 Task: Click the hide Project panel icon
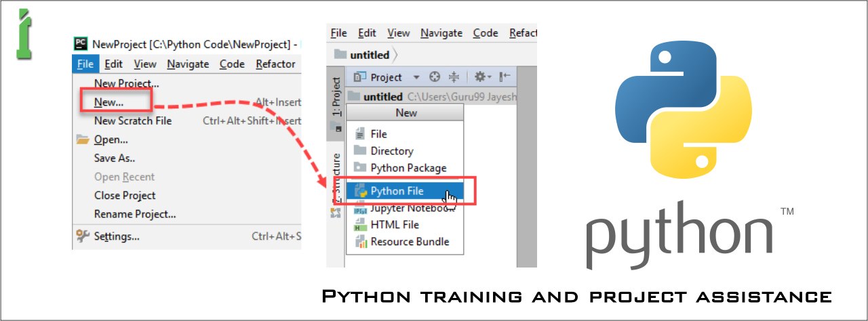coord(505,77)
